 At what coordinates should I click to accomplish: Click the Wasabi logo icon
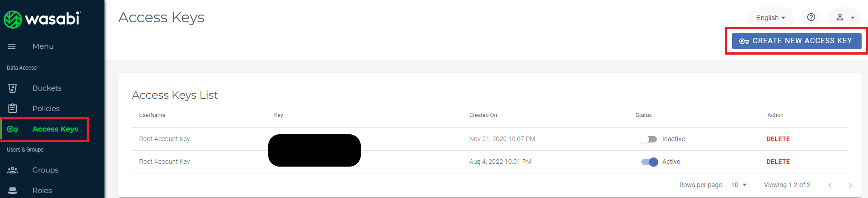coord(13,19)
